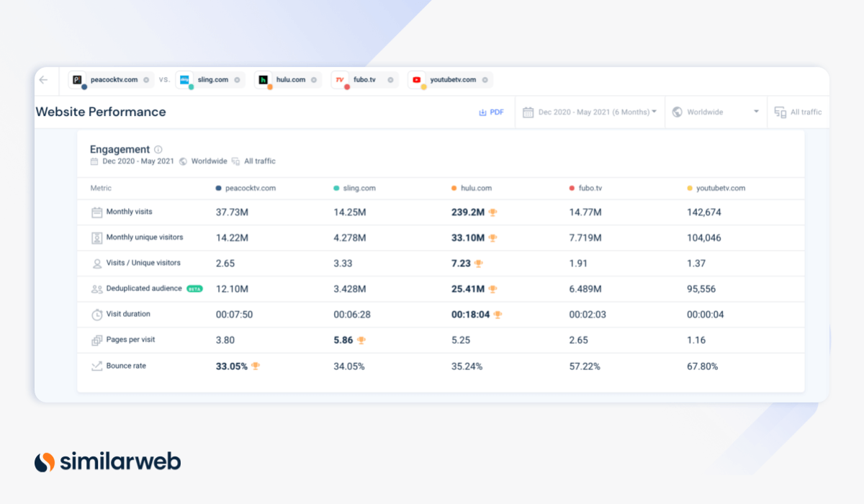Screen dimensions: 864x504
Task: Click the Monthly visits calendar icon
Action: (96, 212)
